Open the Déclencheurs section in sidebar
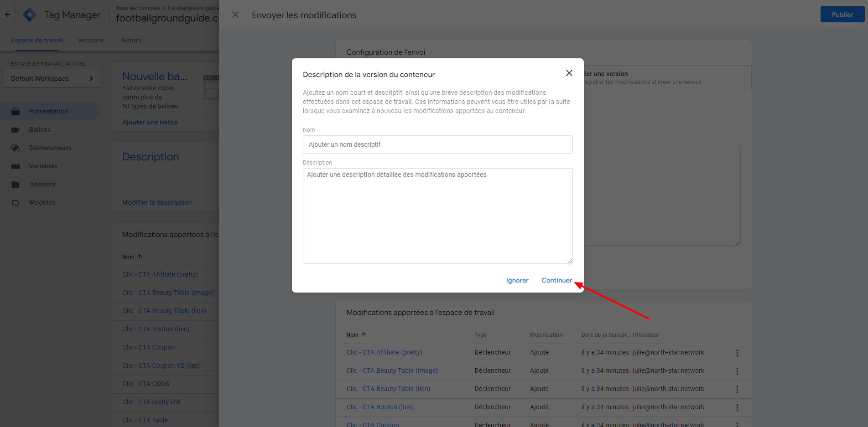 pyautogui.click(x=50, y=148)
